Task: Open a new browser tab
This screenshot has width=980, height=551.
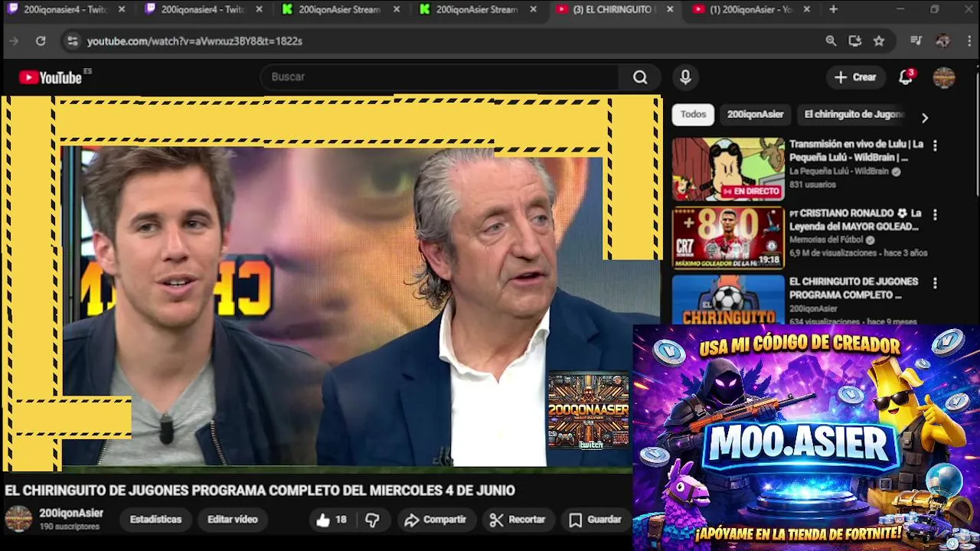Action: click(833, 9)
